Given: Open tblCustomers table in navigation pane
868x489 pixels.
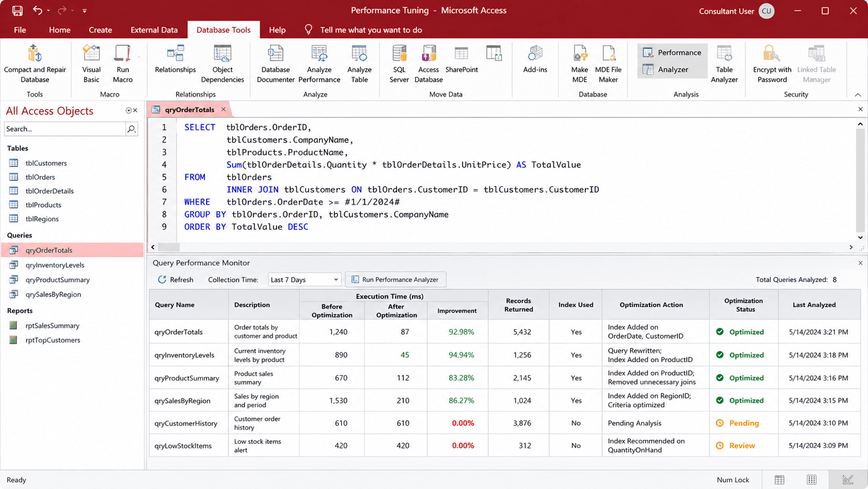Looking at the screenshot, I should [x=46, y=163].
